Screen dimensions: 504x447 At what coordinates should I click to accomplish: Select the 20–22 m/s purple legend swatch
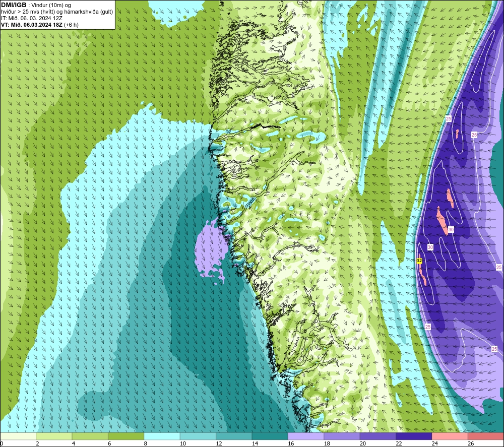(378, 436)
